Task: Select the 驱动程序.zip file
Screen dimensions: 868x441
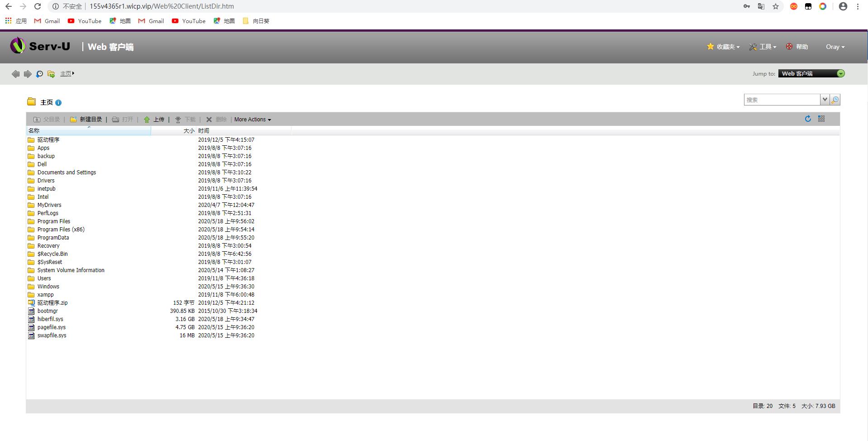Action: [52, 303]
